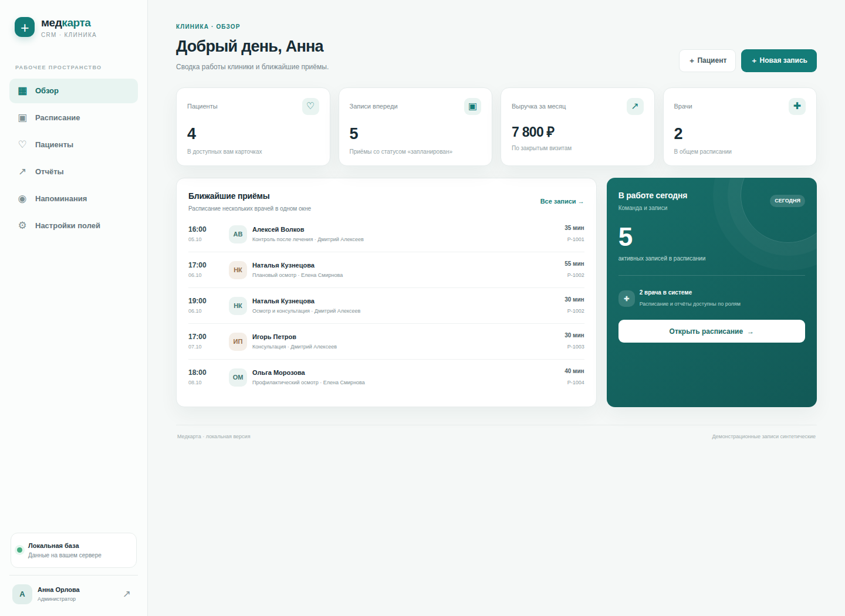This screenshot has width=845, height=616.
Task: Open the Плановый осмотр appointment at 17:00
Action: tap(386, 270)
